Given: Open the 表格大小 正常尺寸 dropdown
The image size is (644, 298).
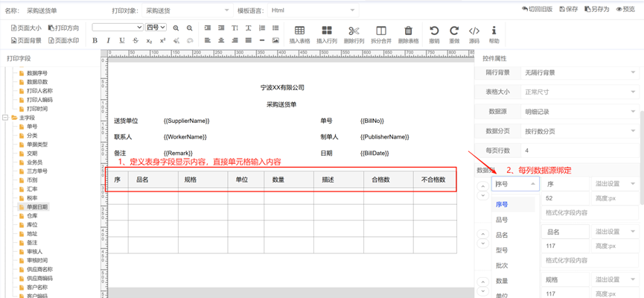Looking at the screenshot, I should pos(579,92).
